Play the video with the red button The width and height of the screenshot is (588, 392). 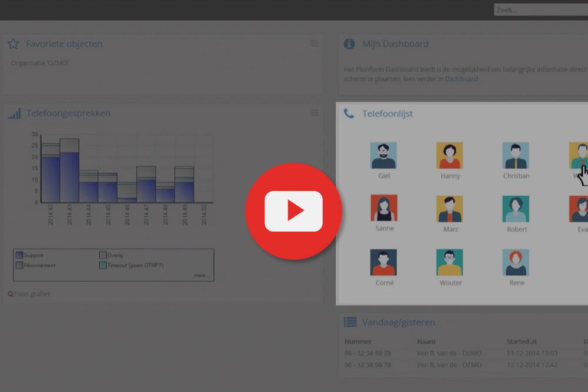pos(293,211)
